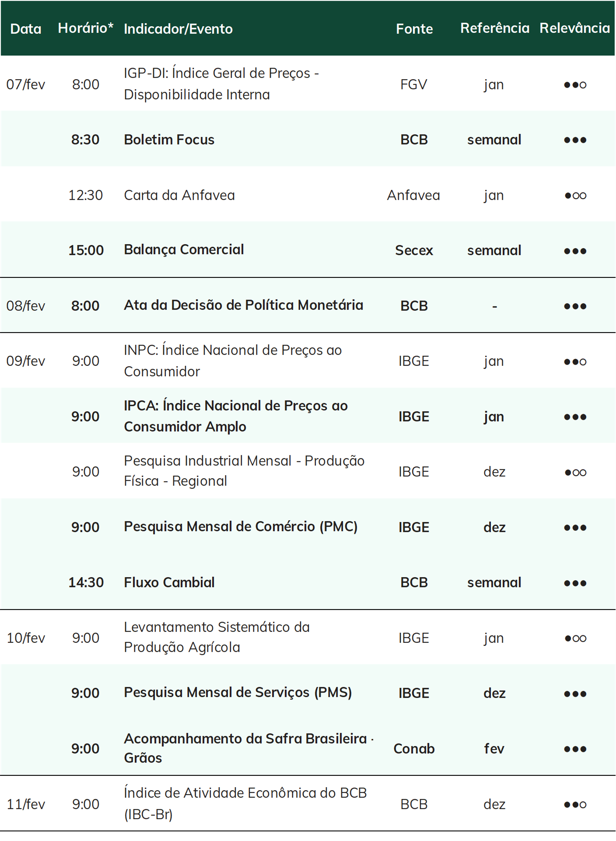This screenshot has height=841, width=616.
Task: Click the Referência column header
Action: click(495, 28)
